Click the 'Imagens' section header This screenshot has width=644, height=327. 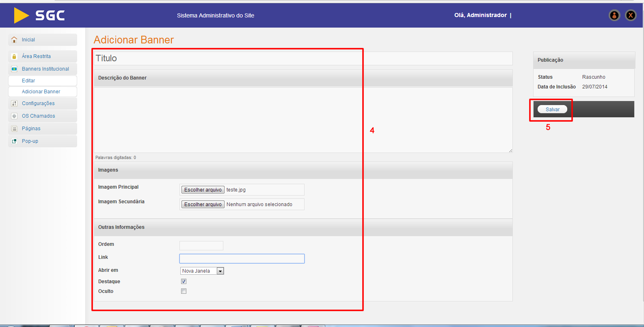coord(303,170)
